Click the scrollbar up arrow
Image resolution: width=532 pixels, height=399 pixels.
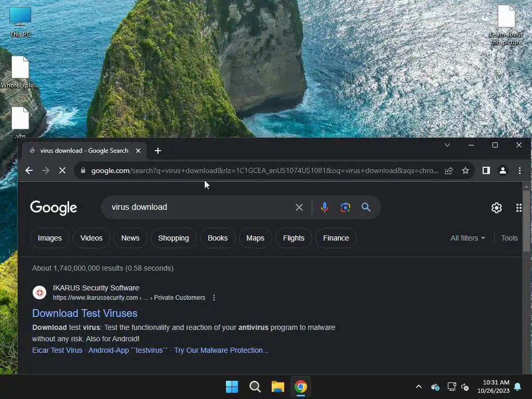click(526, 187)
